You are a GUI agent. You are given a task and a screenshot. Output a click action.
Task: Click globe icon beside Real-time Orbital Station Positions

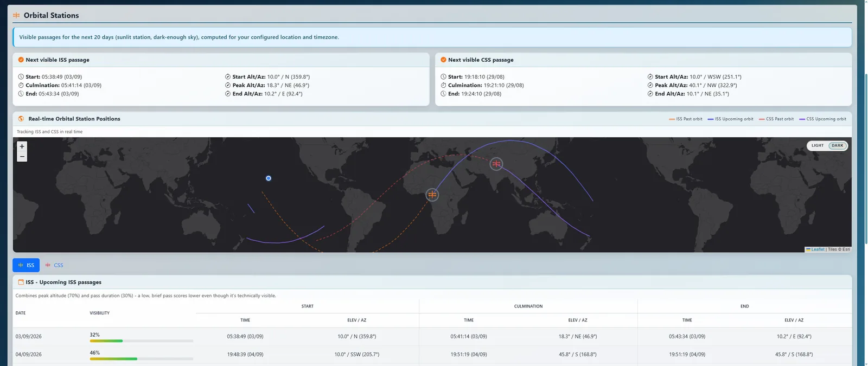(21, 119)
